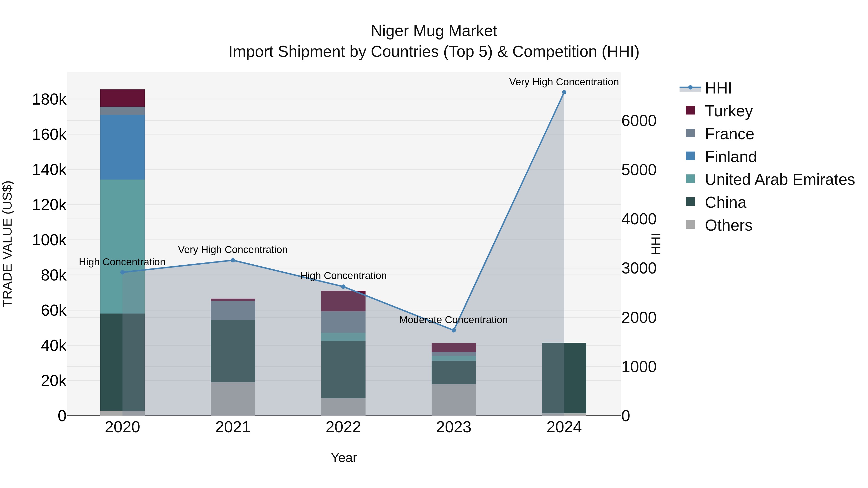
Task: Click the 2020 x-axis tick label
Action: (122, 427)
